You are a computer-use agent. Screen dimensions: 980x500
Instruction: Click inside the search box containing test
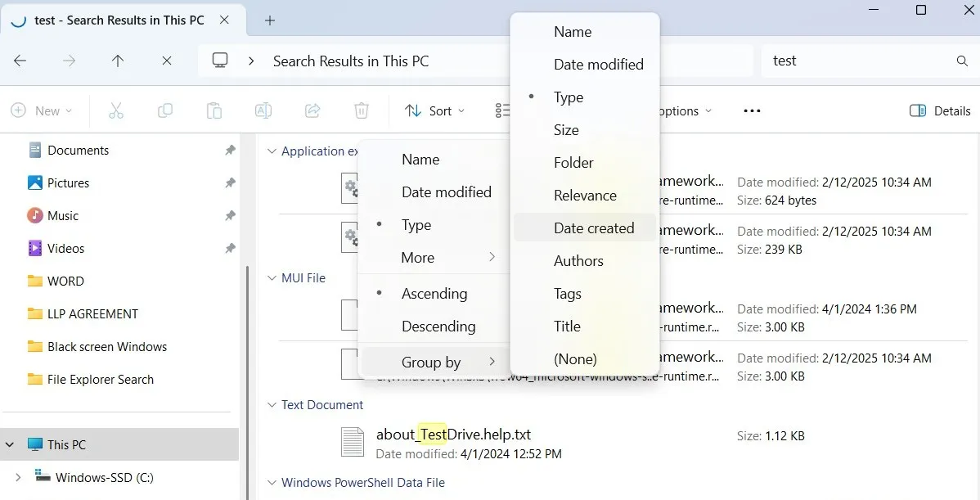click(x=834, y=61)
